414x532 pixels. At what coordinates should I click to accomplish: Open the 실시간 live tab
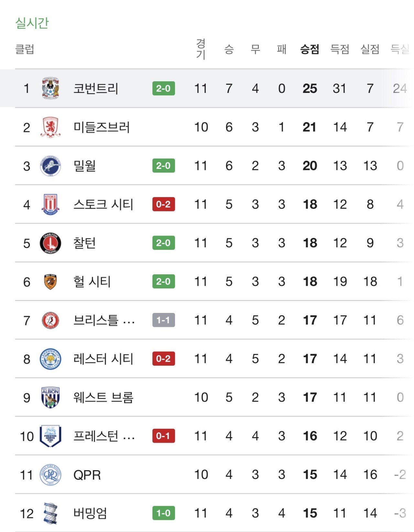32,23
